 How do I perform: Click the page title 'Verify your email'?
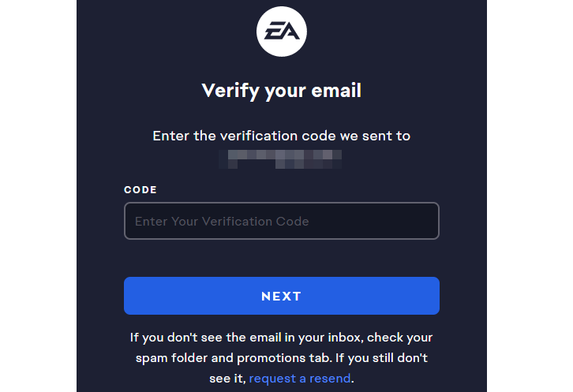282,90
